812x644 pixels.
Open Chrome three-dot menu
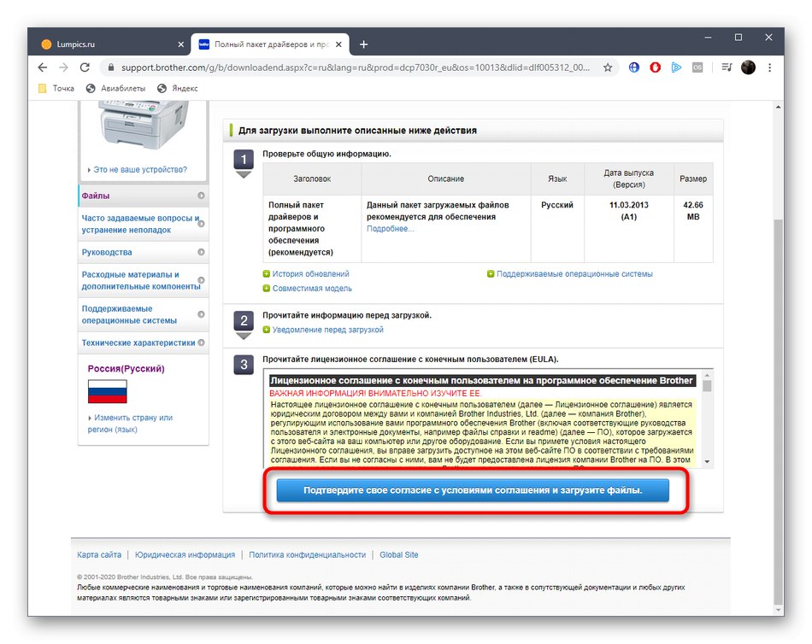(769, 67)
